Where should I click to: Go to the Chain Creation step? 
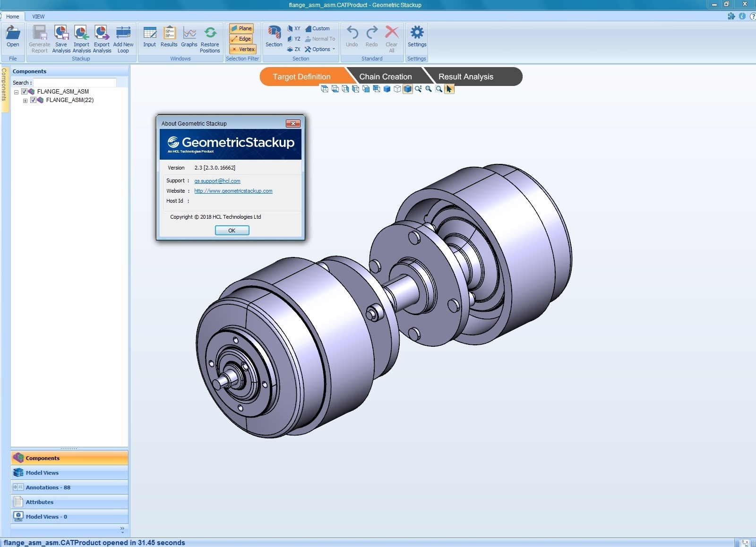tap(386, 77)
